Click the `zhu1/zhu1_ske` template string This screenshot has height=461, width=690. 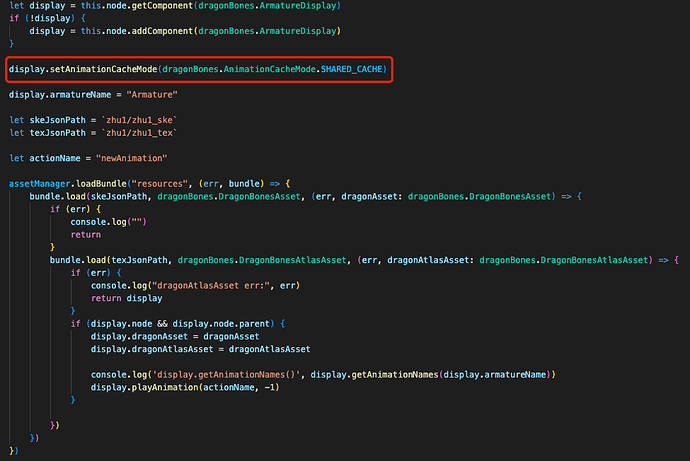[x=139, y=120]
